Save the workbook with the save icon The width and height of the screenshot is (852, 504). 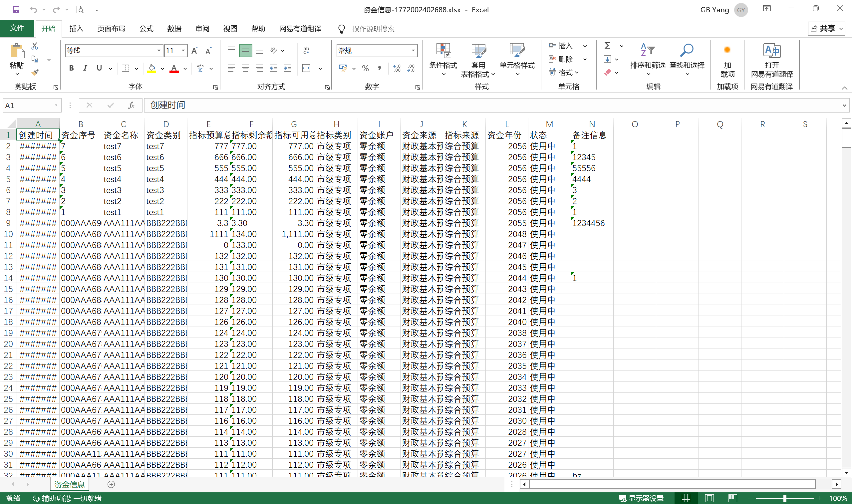[16, 10]
